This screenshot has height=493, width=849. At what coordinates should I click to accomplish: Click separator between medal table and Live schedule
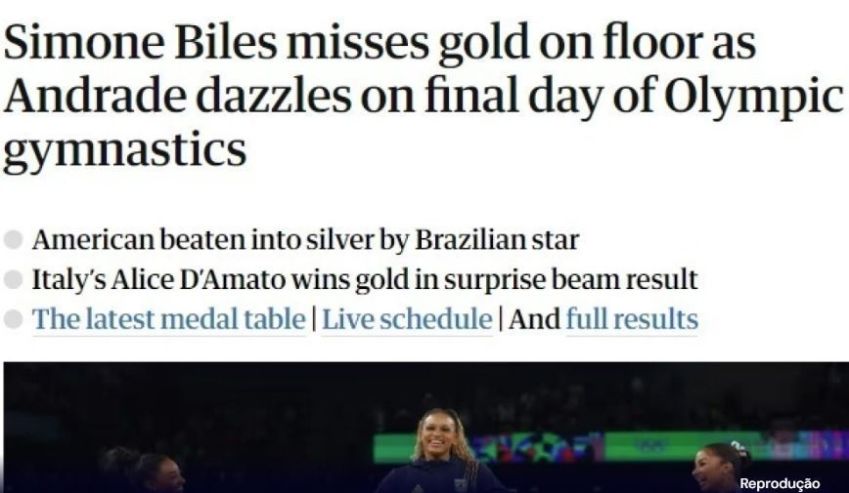[x=314, y=320]
